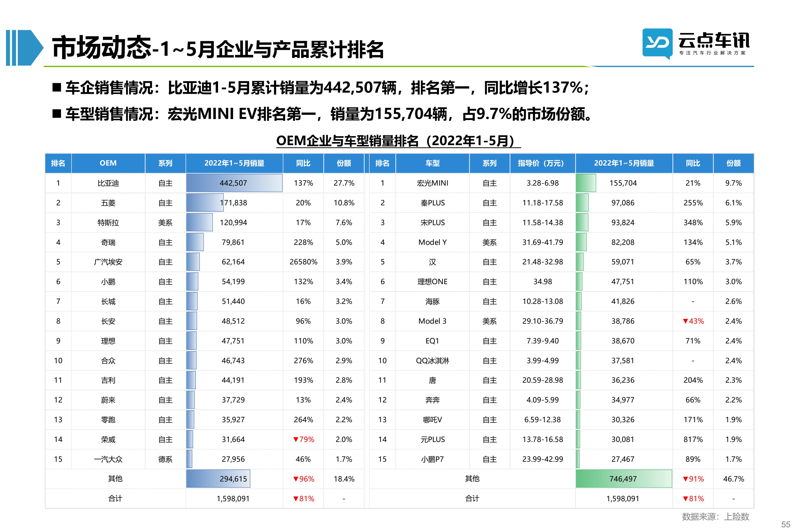798x532 pixels.
Task: Click the 蔚来 sales value 37,729
Action: point(233,400)
